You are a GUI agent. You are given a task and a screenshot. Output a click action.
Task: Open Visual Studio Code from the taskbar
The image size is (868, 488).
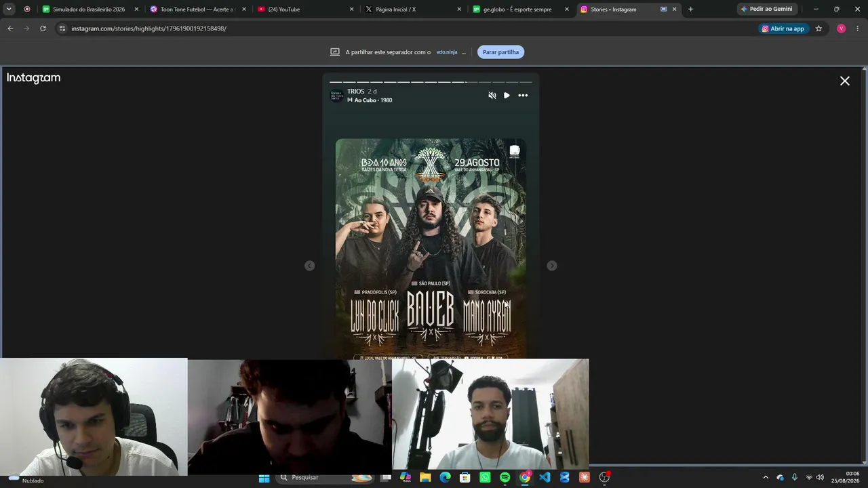pyautogui.click(x=545, y=478)
